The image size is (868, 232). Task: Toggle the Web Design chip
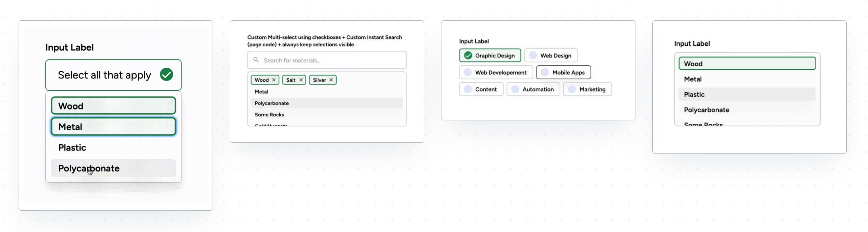[551, 55]
